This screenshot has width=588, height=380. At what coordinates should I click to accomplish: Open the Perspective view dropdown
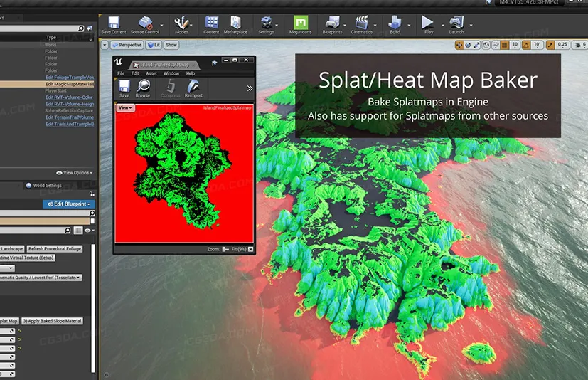tap(127, 45)
